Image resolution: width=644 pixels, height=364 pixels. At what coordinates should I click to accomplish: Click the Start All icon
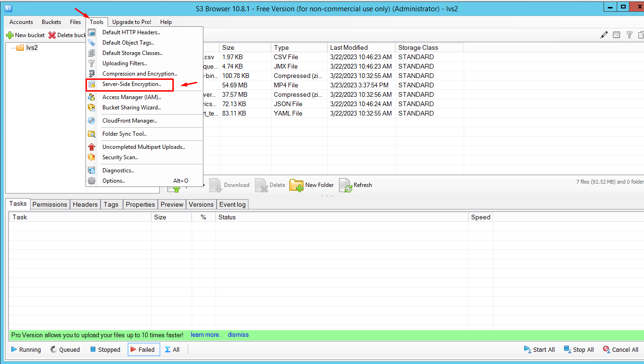click(x=528, y=349)
